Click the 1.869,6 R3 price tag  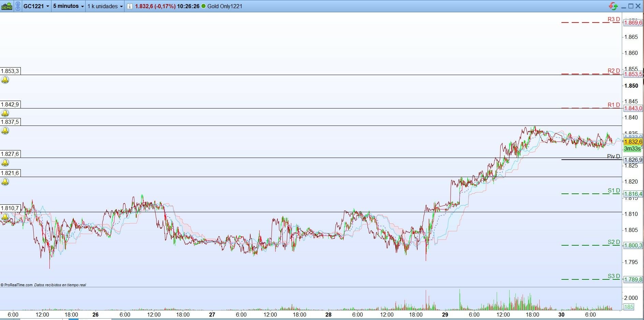pos(633,23)
